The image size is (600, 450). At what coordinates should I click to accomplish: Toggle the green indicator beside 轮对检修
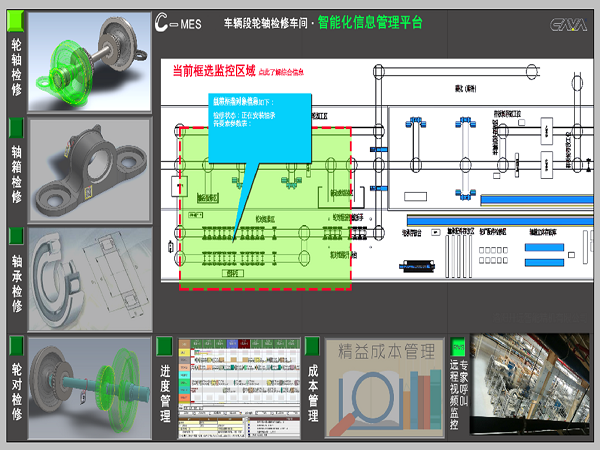coord(16,346)
